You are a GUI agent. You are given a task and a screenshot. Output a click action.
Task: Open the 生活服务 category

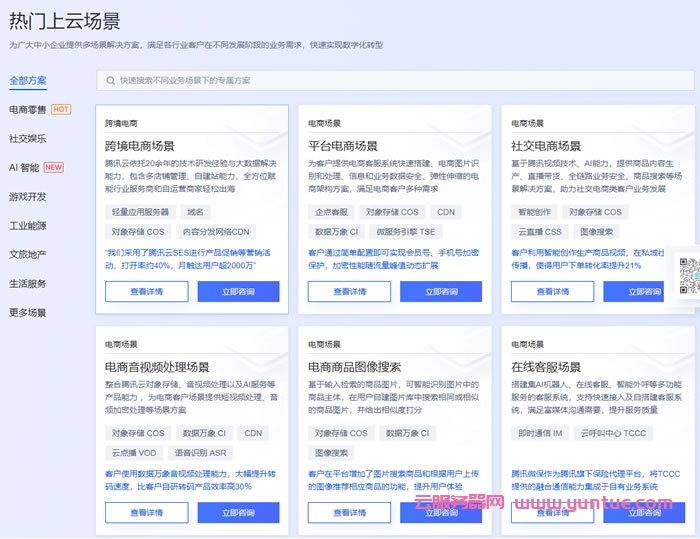click(x=28, y=283)
